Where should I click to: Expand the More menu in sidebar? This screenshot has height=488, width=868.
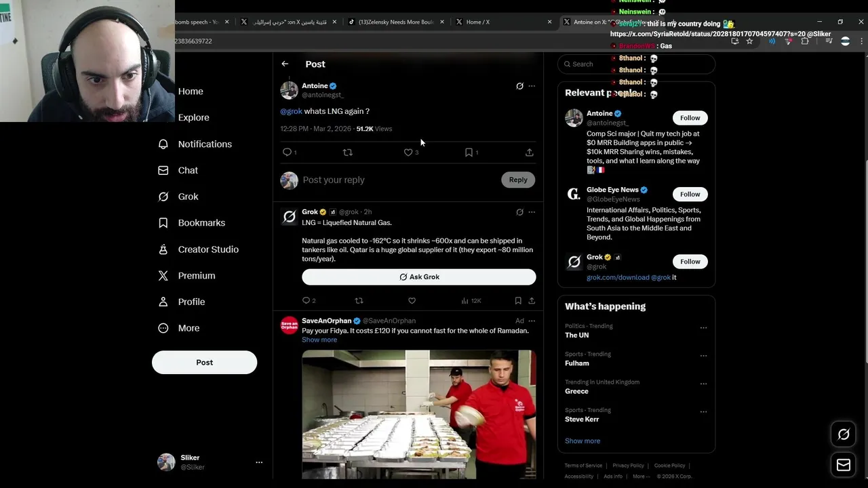(179, 328)
